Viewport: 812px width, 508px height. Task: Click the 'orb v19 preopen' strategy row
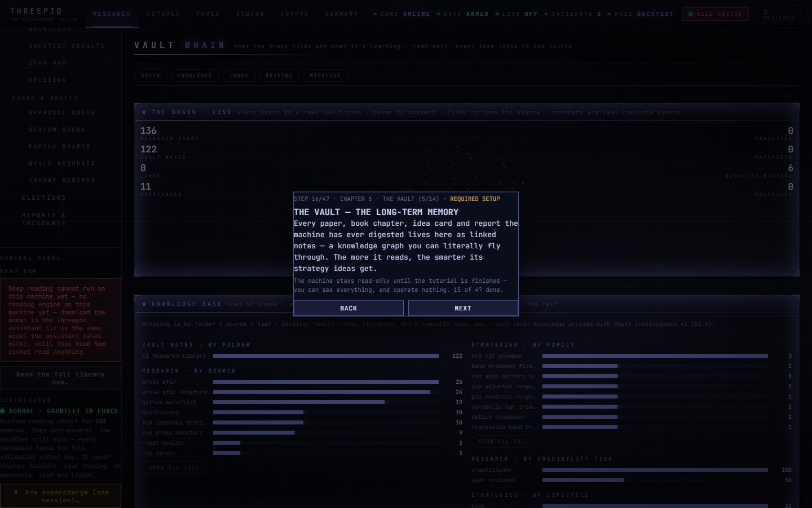coord(632,356)
